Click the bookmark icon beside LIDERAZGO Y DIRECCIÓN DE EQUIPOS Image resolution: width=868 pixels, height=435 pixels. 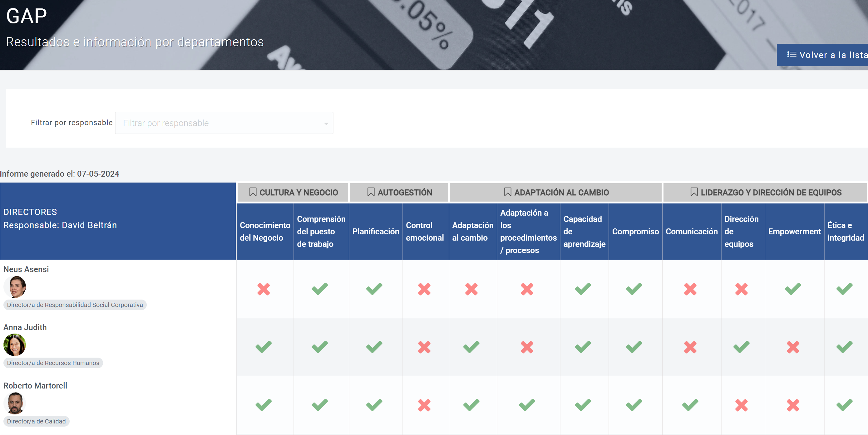(x=694, y=192)
